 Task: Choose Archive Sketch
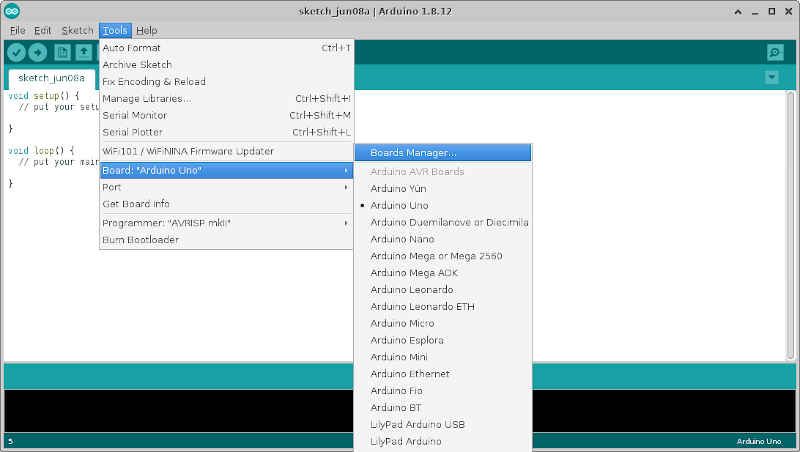coord(226,65)
